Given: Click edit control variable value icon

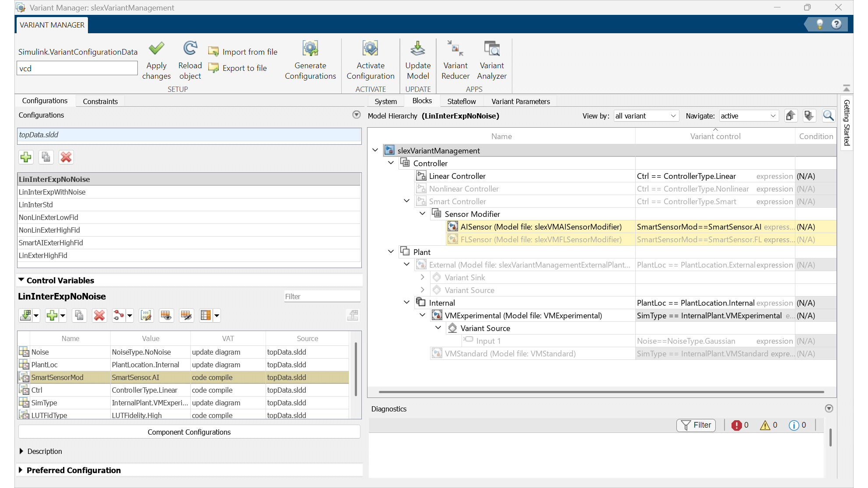Looking at the screenshot, I should (x=146, y=315).
